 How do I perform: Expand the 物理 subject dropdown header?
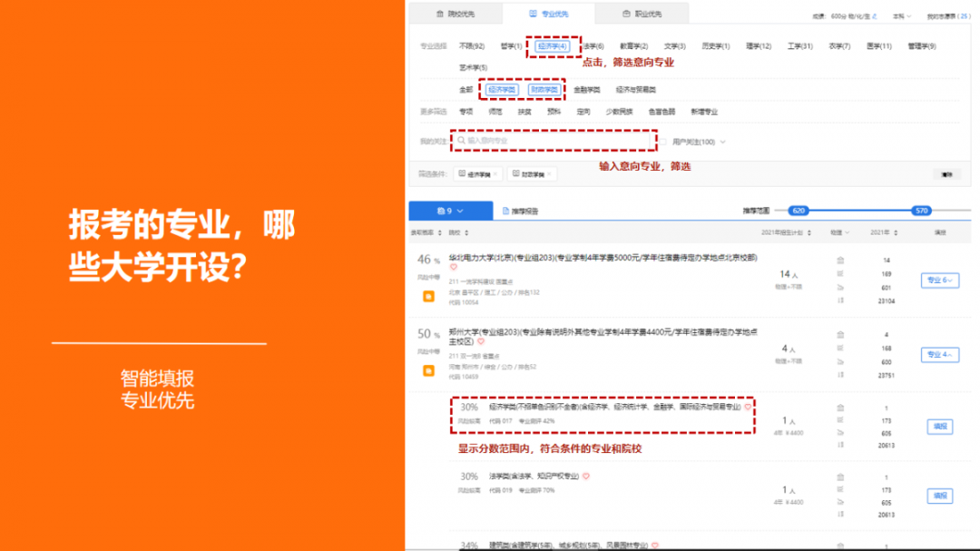coord(840,232)
